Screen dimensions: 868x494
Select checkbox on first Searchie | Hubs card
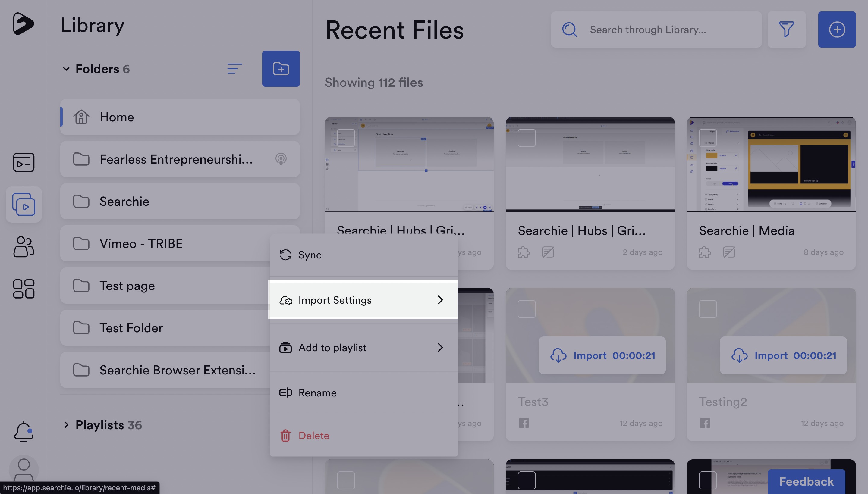[346, 138]
